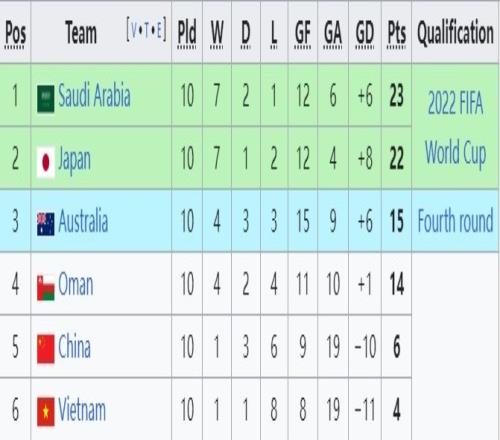The image size is (500, 440).
Task: Follow the Fourth round qualification link
Action: point(455,220)
